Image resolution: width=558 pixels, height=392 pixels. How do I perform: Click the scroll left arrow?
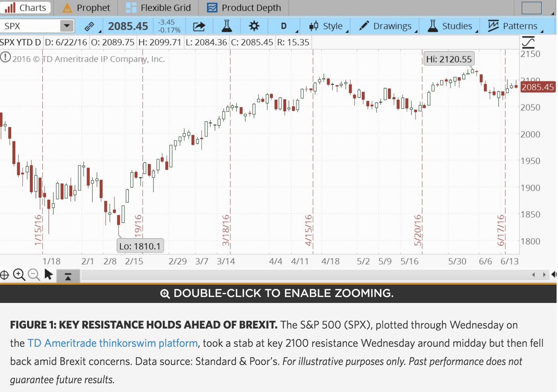tap(533, 275)
